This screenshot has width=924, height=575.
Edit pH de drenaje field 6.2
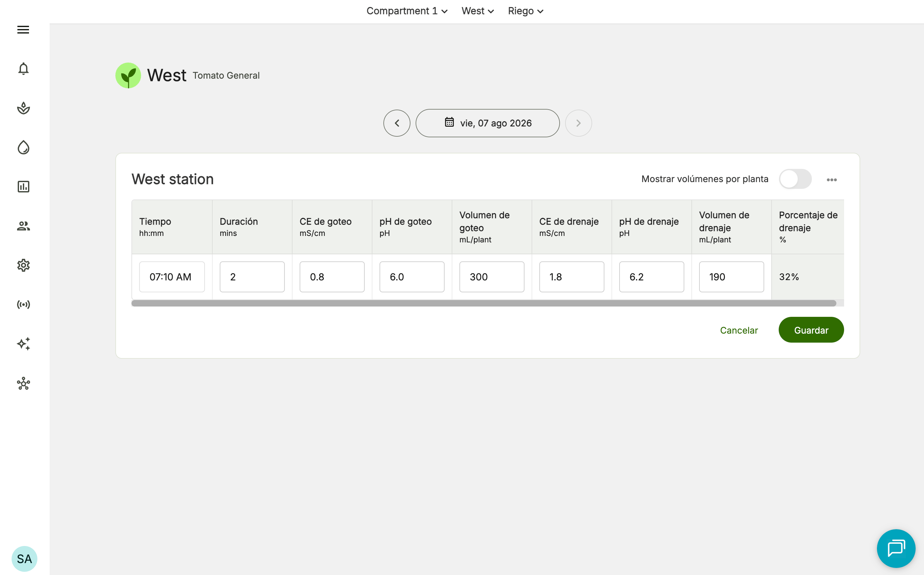[x=651, y=277]
